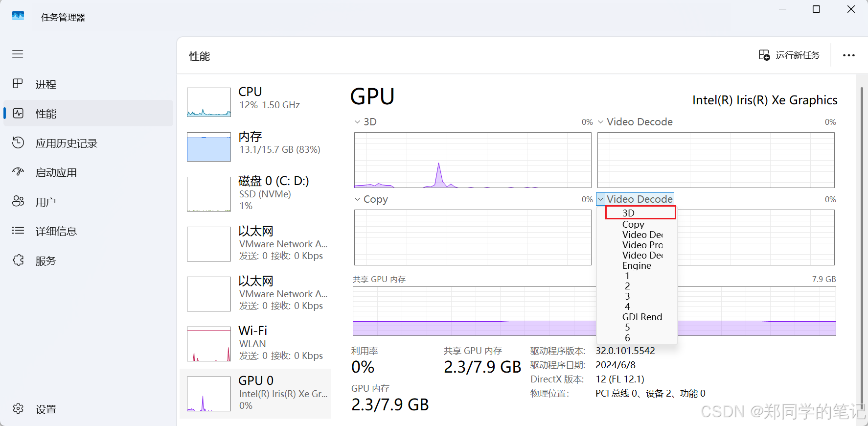
Task: Open the three-dot more options menu
Action: click(x=849, y=55)
